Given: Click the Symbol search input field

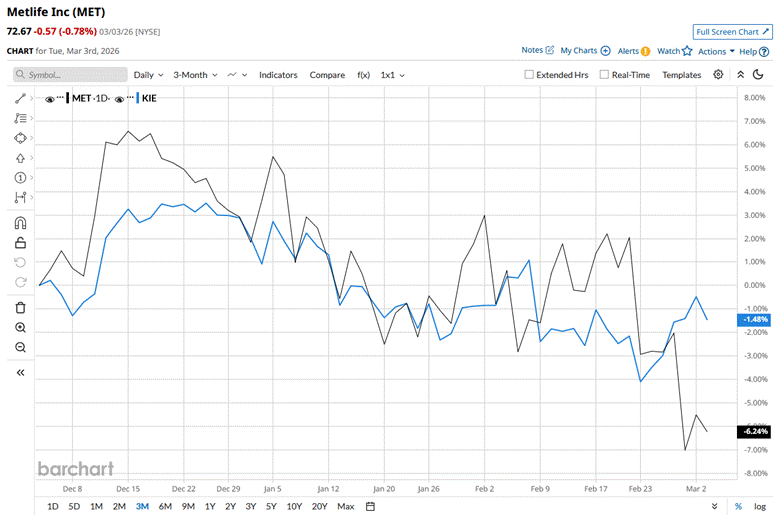Looking at the screenshot, I should (70, 75).
